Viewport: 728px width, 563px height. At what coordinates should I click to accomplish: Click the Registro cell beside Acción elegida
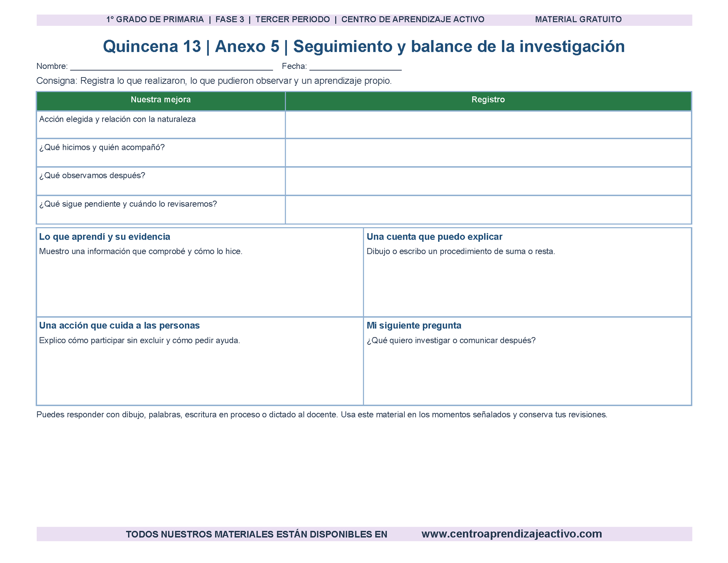click(x=488, y=125)
